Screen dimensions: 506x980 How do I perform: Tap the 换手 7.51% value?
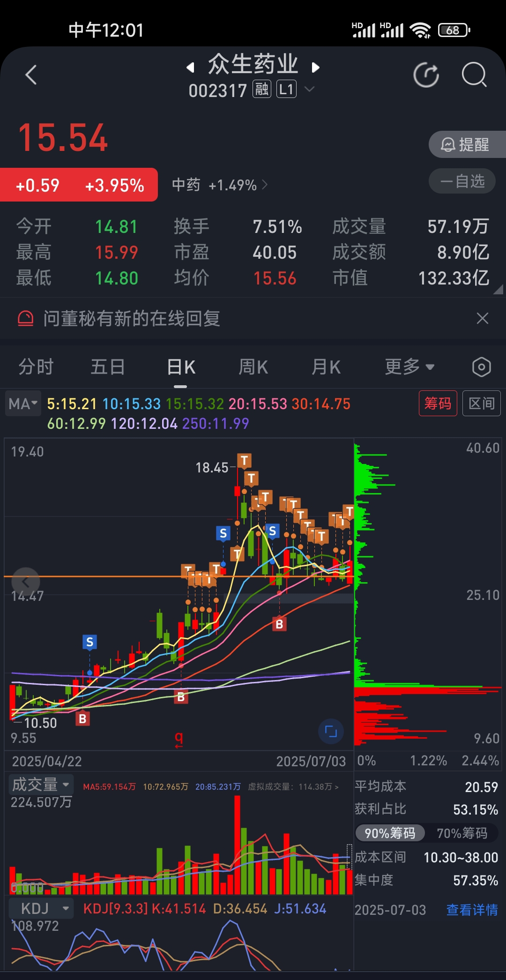277,227
